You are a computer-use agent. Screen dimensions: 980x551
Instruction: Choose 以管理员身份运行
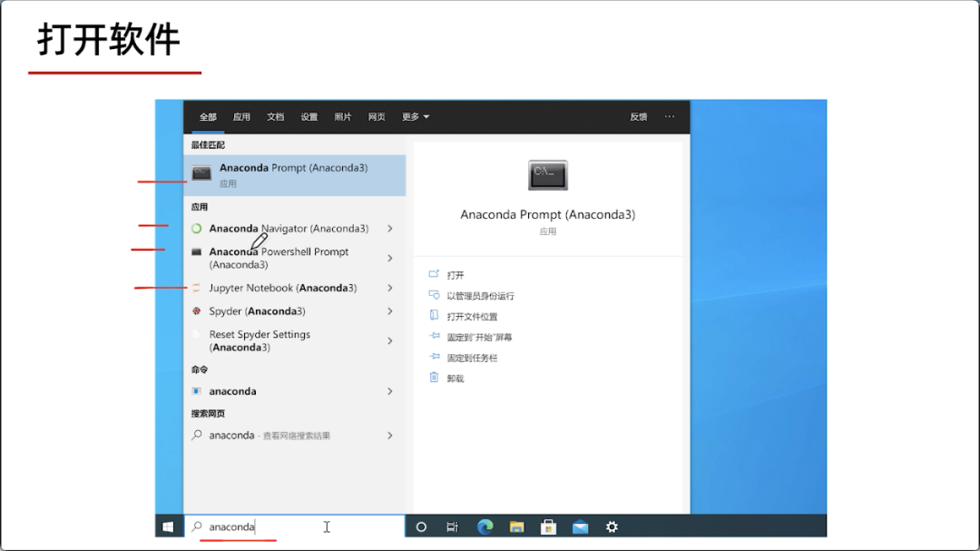481,296
